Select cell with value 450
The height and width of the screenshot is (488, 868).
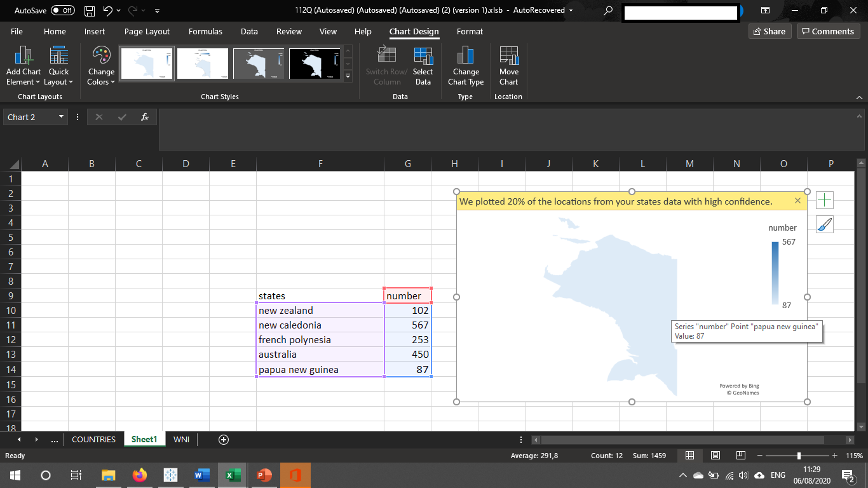408,355
